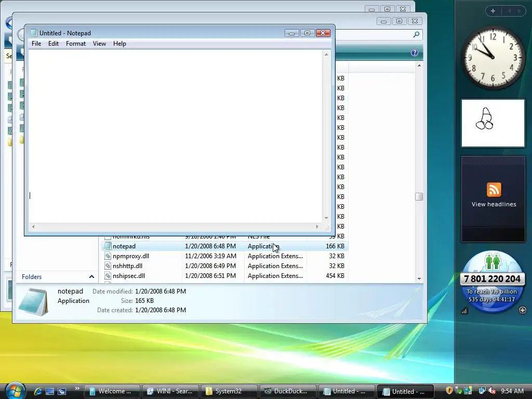Expand the Quick Launch chevron
532x399 pixels.
[x=77, y=389]
